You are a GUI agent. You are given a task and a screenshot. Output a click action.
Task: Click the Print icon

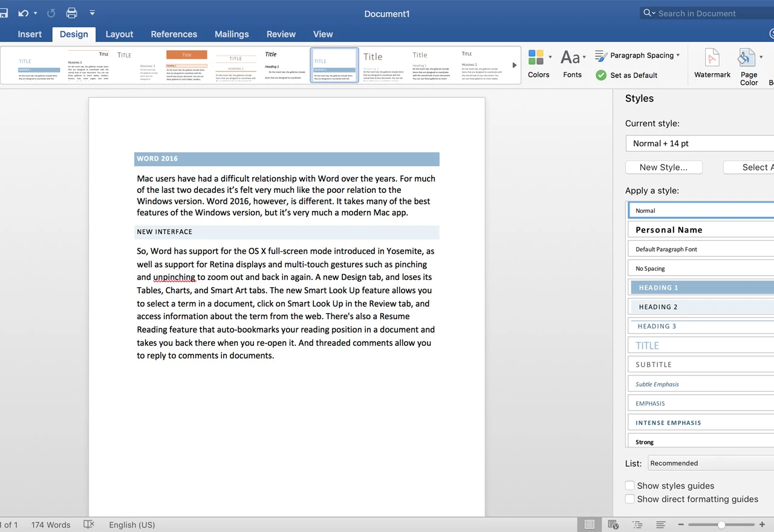tap(72, 13)
